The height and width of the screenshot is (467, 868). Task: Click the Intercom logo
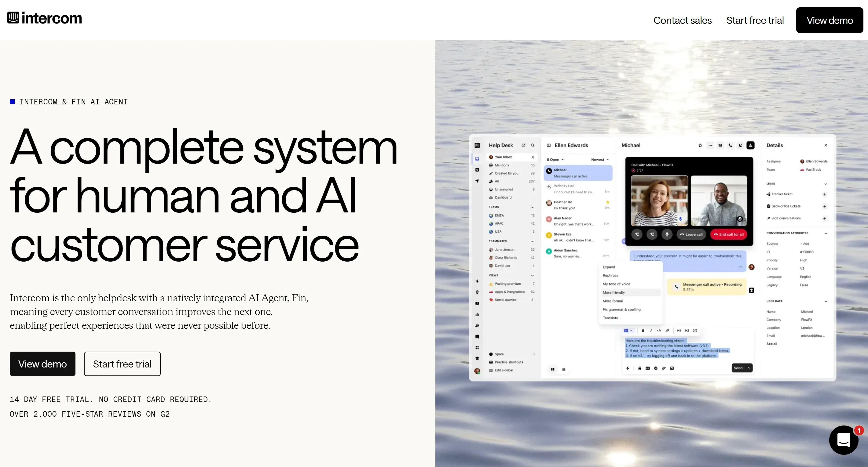click(45, 18)
